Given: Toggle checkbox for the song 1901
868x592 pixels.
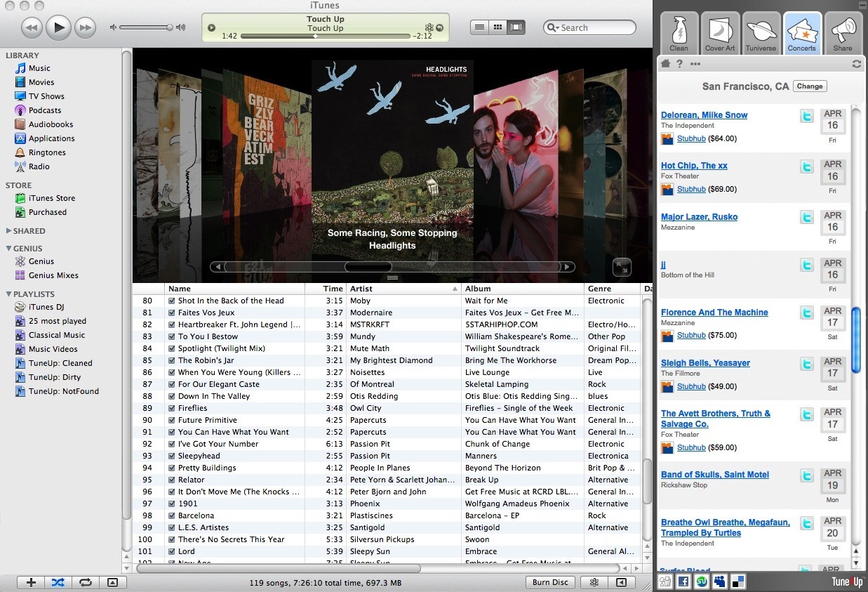Looking at the screenshot, I should point(171,504).
